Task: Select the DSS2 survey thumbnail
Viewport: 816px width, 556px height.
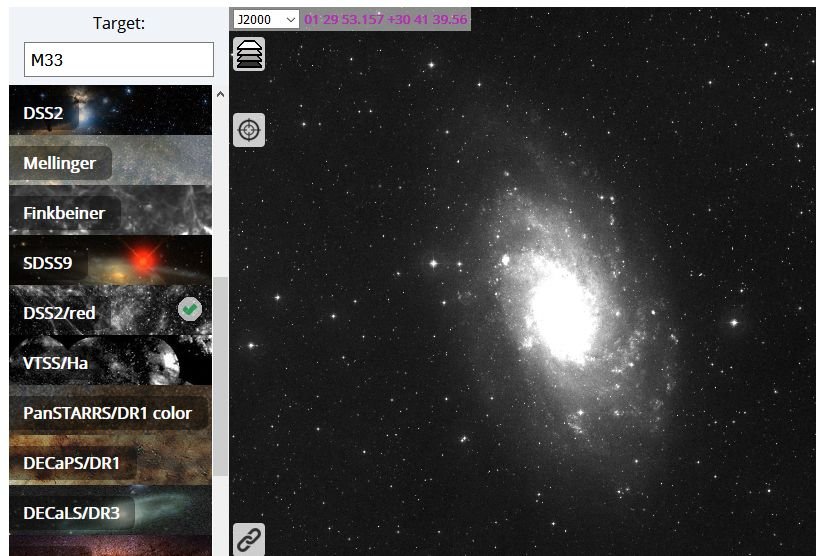Action: click(x=110, y=110)
